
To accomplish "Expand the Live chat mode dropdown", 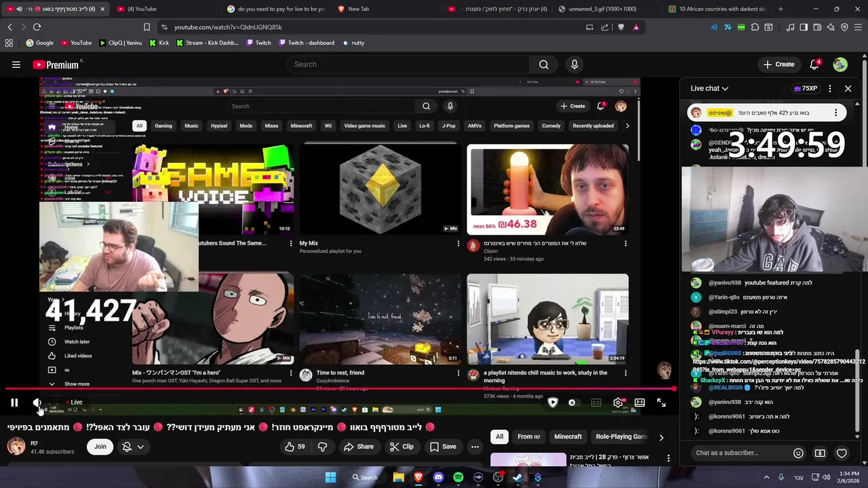I will coord(709,88).
